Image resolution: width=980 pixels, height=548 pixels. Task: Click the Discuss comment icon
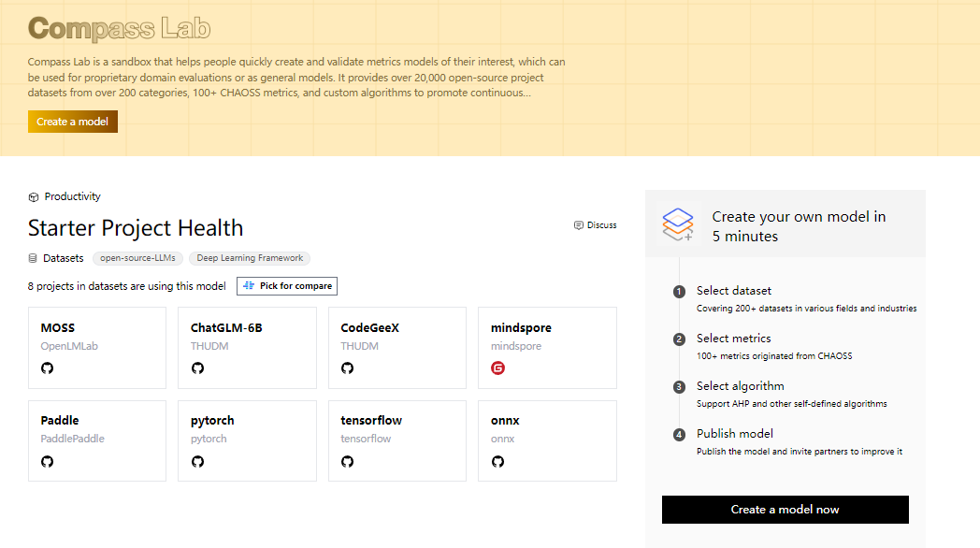579,225
